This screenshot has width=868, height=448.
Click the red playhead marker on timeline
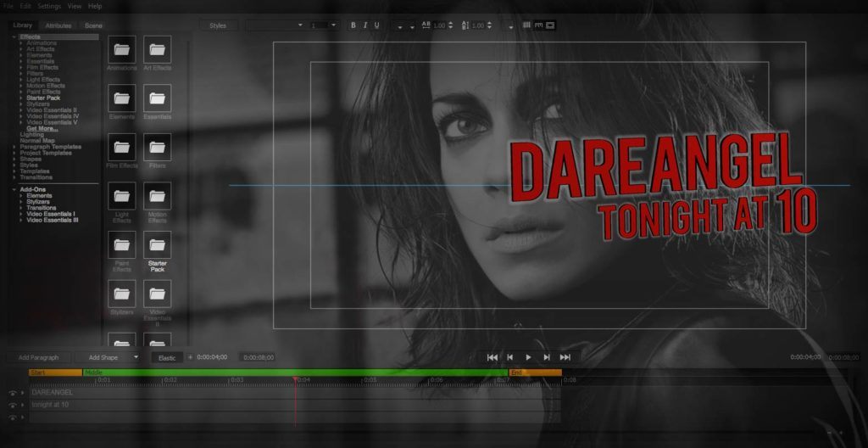tap(295, 379)
